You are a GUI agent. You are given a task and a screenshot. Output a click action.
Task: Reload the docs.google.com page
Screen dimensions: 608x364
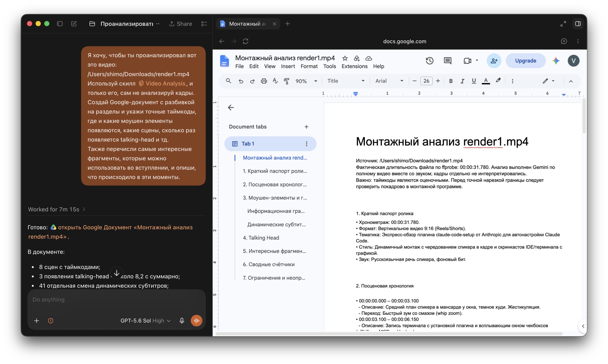tap(246, 41)
